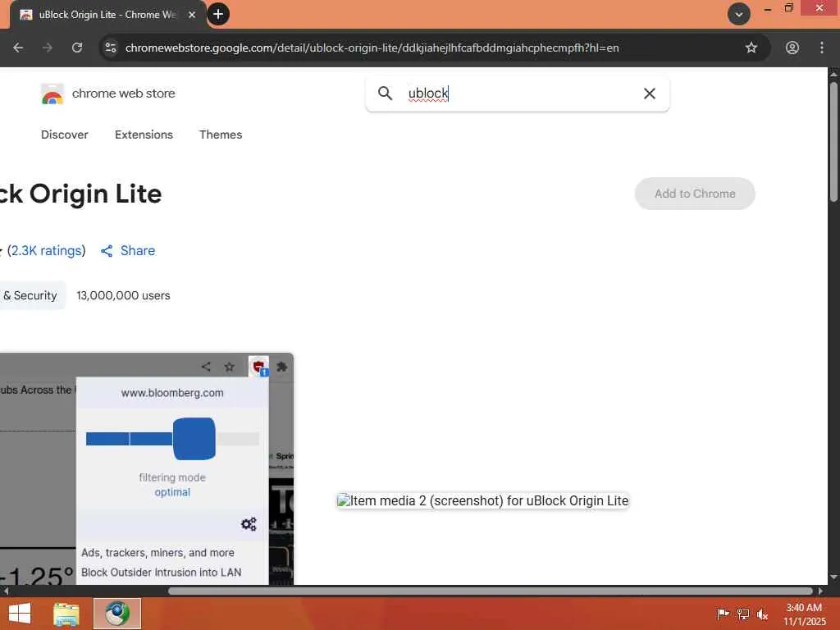This screenshot has height=630, width=840.
Task: Open a new tab with the plus button
Action: point(218,14)
